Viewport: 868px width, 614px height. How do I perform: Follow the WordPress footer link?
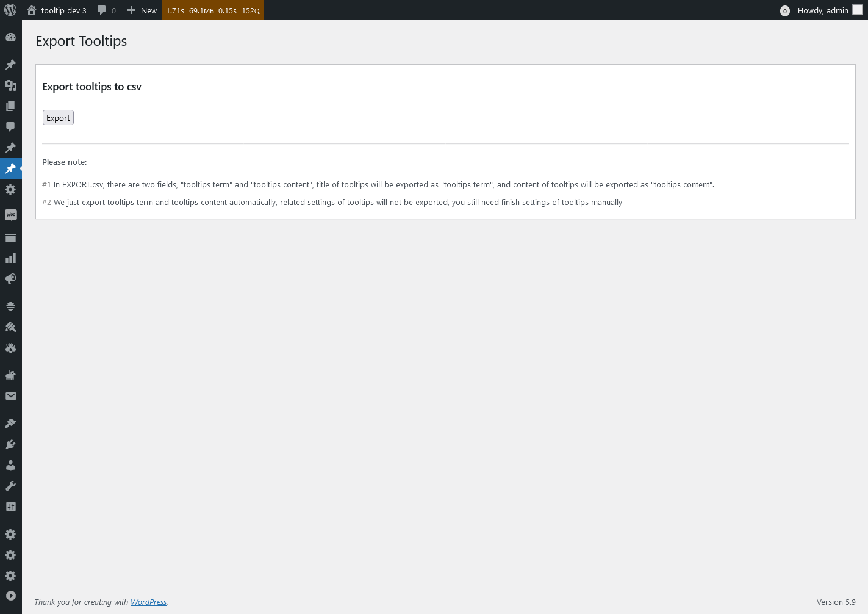tap(148, 602)
